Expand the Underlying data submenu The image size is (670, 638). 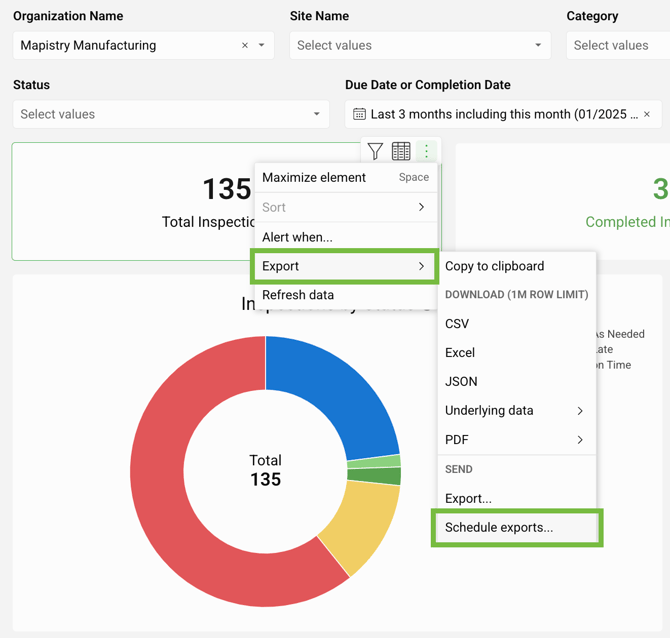[517, 411]
